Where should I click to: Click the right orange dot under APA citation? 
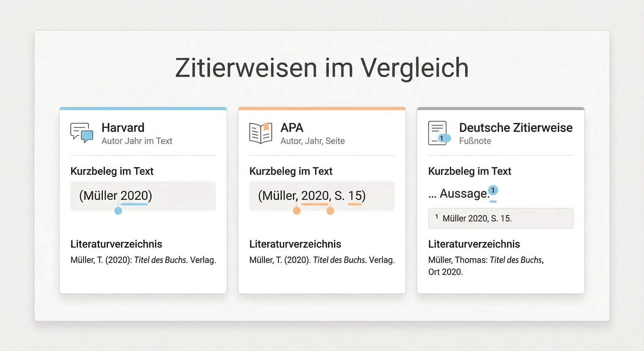330,211
